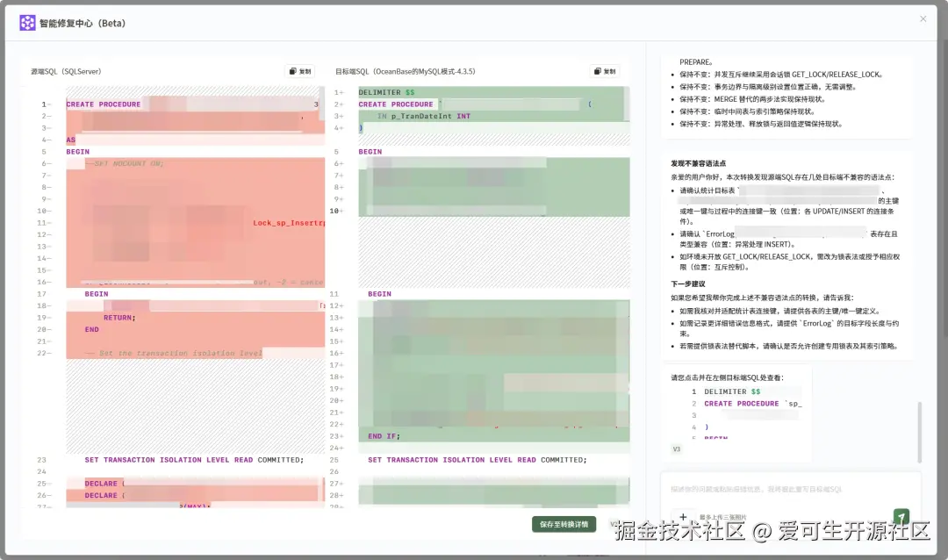Click the 下一步建议 heading
948x560 pixels.
[688, 284]
